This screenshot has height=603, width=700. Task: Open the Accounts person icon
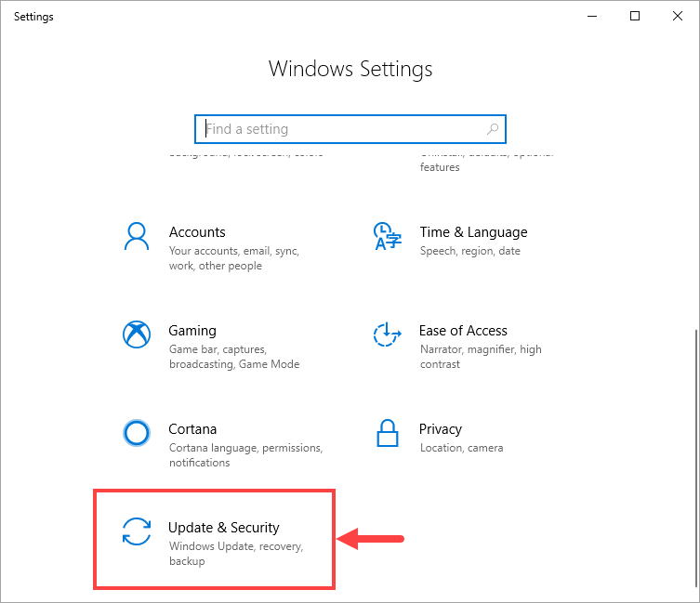click(x=137, y=237)
